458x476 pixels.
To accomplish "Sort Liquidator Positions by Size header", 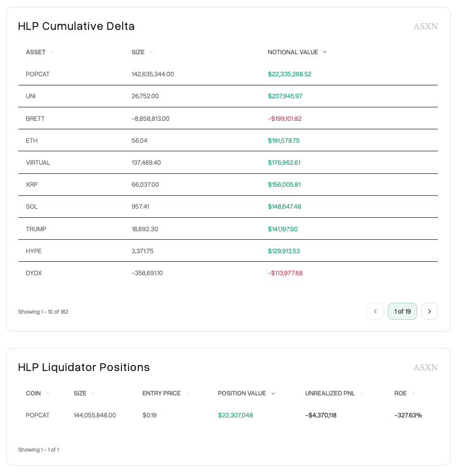I will [80, 394].
